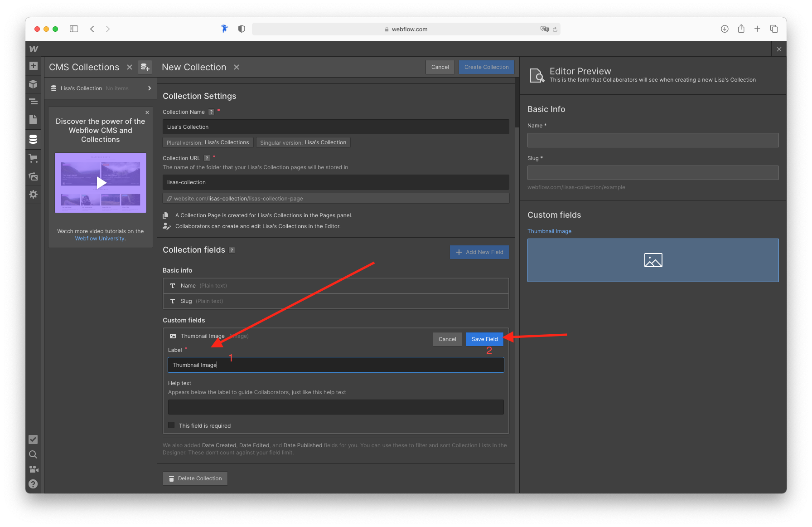This screenshot has width=812, height=527.
Task: Open the Pages panel icon
Action: [x=33, y=119]
